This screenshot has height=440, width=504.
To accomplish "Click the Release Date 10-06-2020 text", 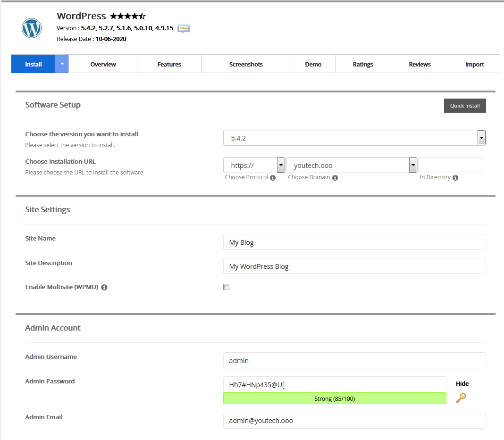I will pyautogui.click(x=92, y=39).
